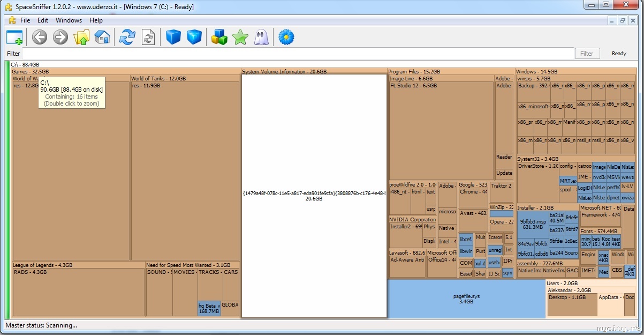Open the Windows menu

[69, 20]
